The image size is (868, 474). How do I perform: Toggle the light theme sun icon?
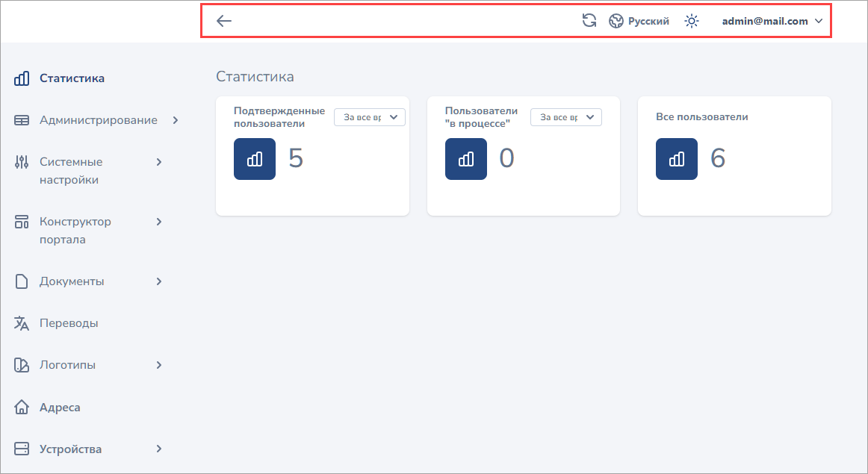click(692, 21)
